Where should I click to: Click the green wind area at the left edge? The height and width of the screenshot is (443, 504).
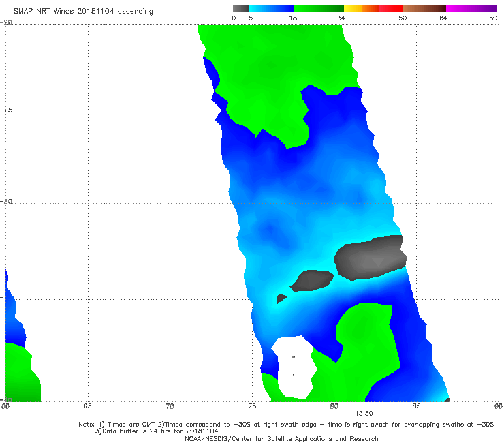click(21, 375)
